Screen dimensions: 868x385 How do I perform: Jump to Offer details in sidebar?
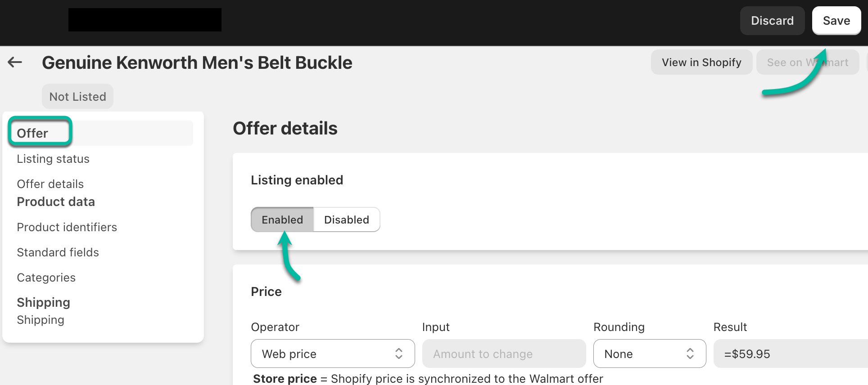pos(50,184)
